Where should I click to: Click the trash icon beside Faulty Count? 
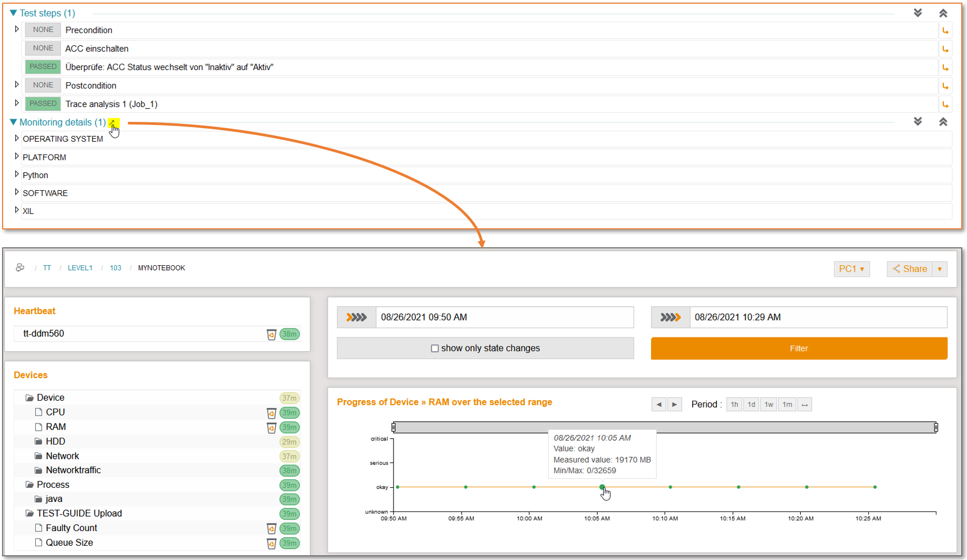(272, 529)
